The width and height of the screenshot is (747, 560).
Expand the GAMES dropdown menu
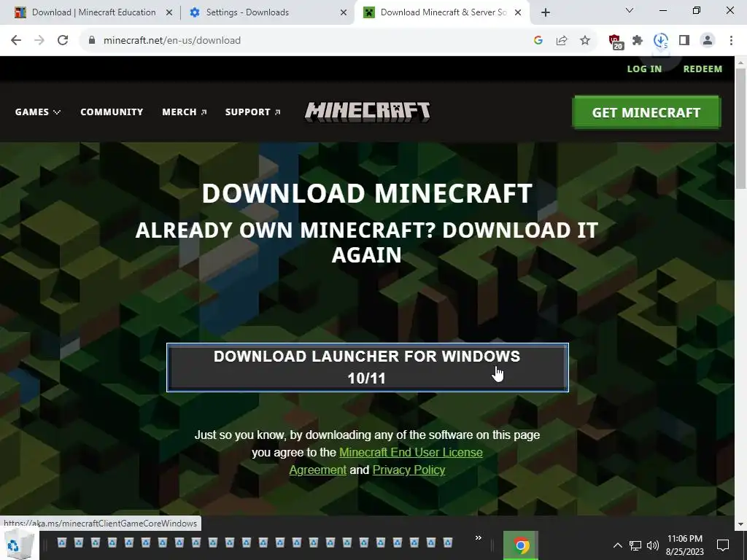coord(38,112)
